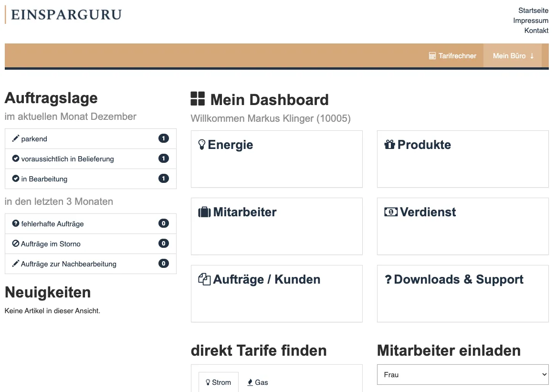Expand the Mein Büro menu
Screen dimensions: 556x392
pos(513,56)
